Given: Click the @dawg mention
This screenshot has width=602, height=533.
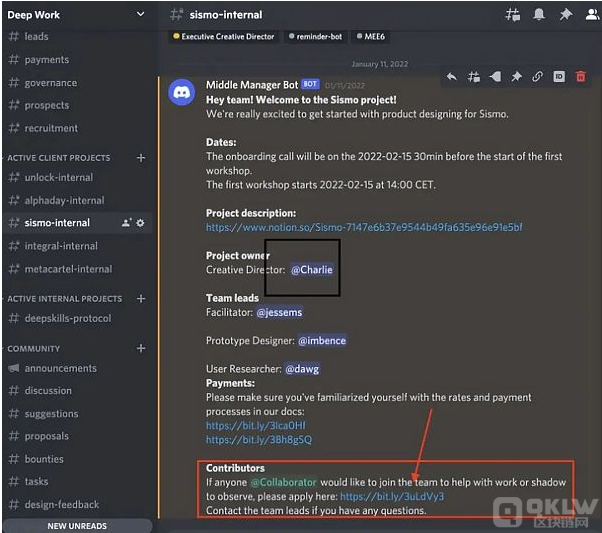Looking at the screenshot, I should [302, 369].
